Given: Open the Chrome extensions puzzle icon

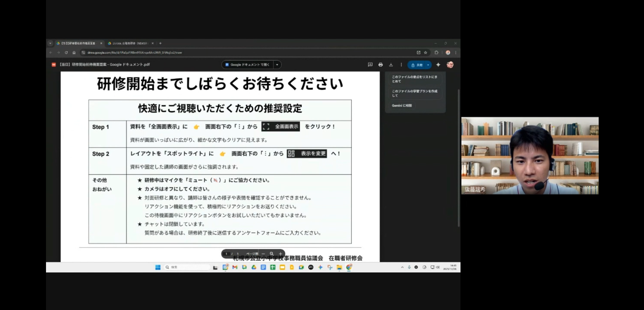Looking at the screenshot, I should pos(436,53).
